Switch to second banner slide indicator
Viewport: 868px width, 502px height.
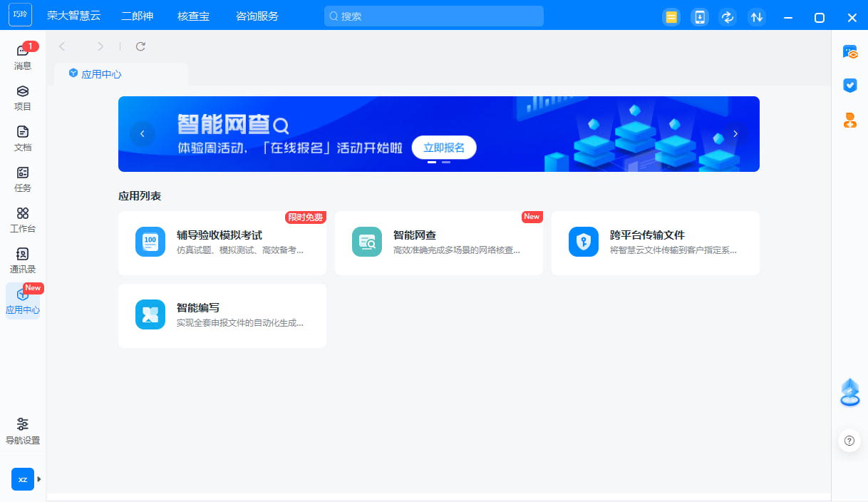pyautogui.click(x=446, y=163)
